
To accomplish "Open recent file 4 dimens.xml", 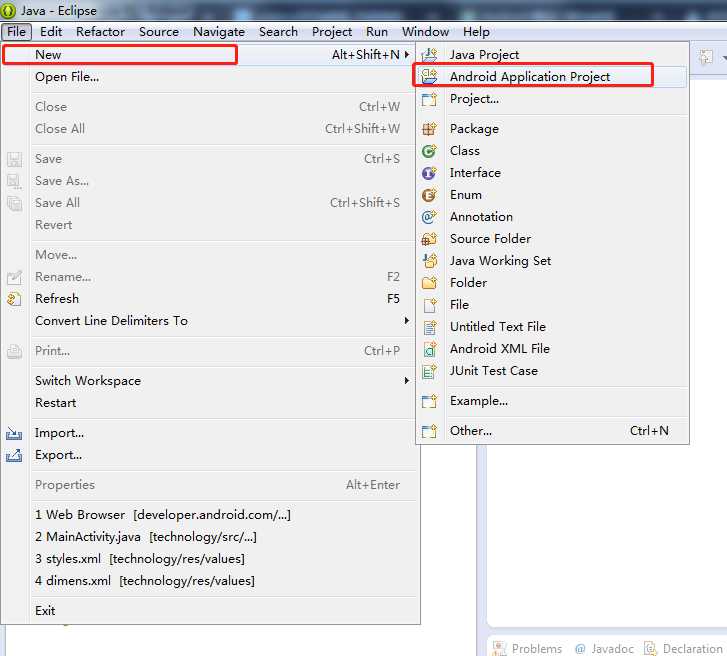I will (x=210, y=581).
